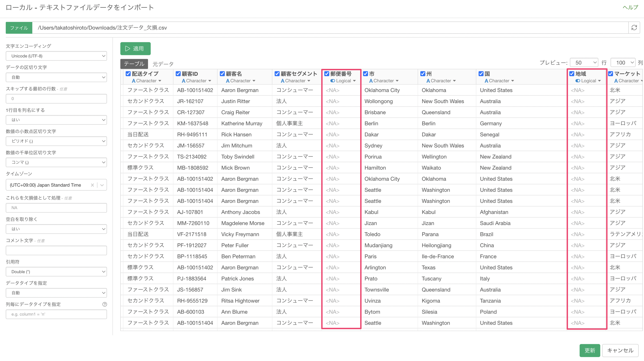This screenshot has height=361, width=644.
Task: Open the 文字エンコーディング Unicode dropdown
Action: click(x=56, y=56)
